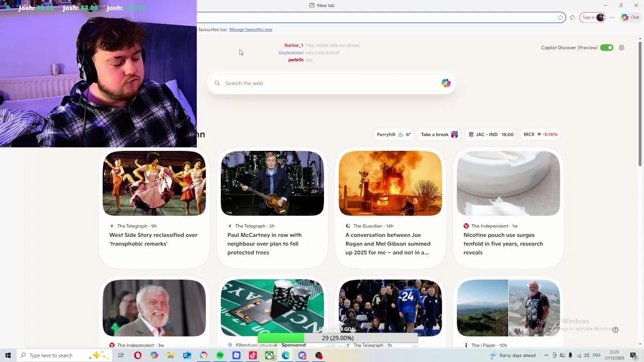
Task: Click the Rainy days ahead weather widget
Action: coord(513,355)
